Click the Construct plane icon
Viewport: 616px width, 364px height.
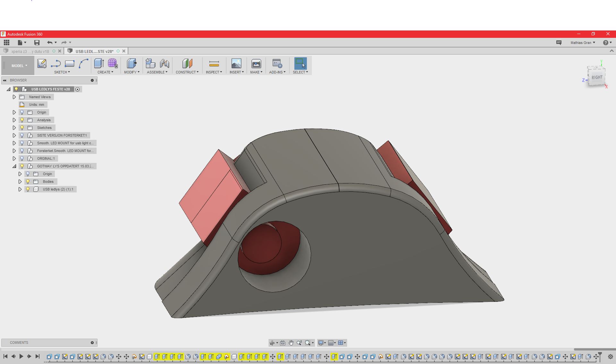tap(187, 63)
